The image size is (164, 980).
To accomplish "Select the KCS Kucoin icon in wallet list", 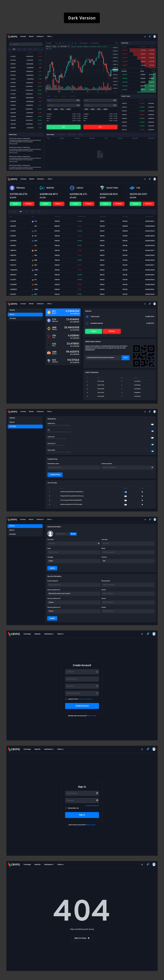I will (x=49, y=361).
